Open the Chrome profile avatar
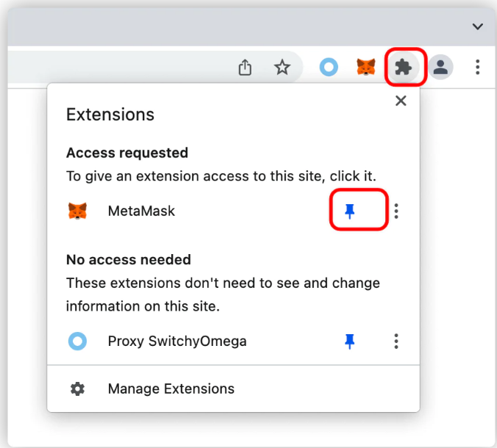Image resolution: width=497 pixels, height=448 pixels. [440, 67]
